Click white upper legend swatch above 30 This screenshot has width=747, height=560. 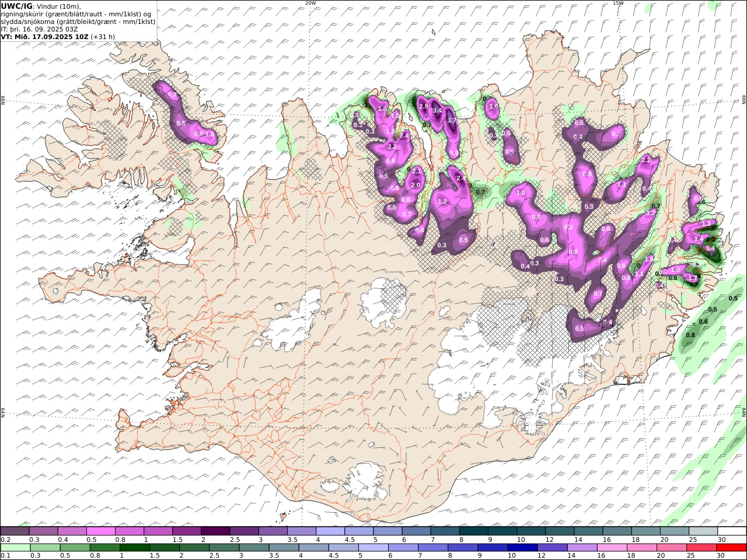coord(732,531)
